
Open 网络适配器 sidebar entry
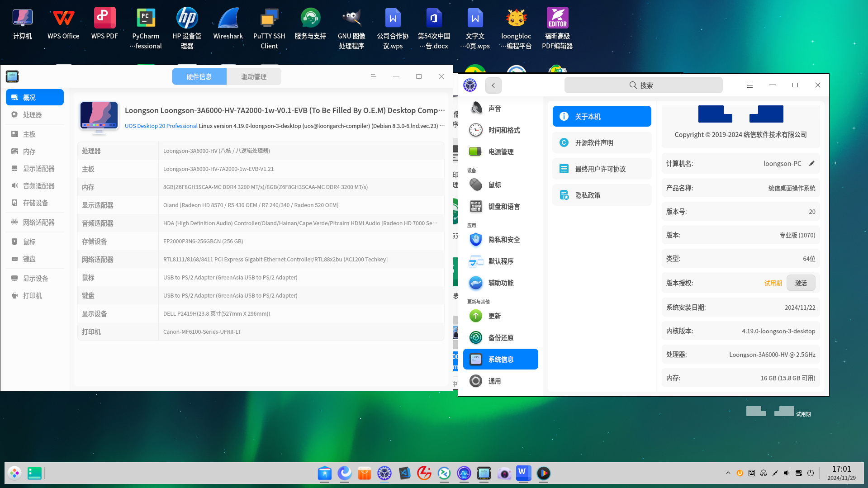tap(35, 222)
